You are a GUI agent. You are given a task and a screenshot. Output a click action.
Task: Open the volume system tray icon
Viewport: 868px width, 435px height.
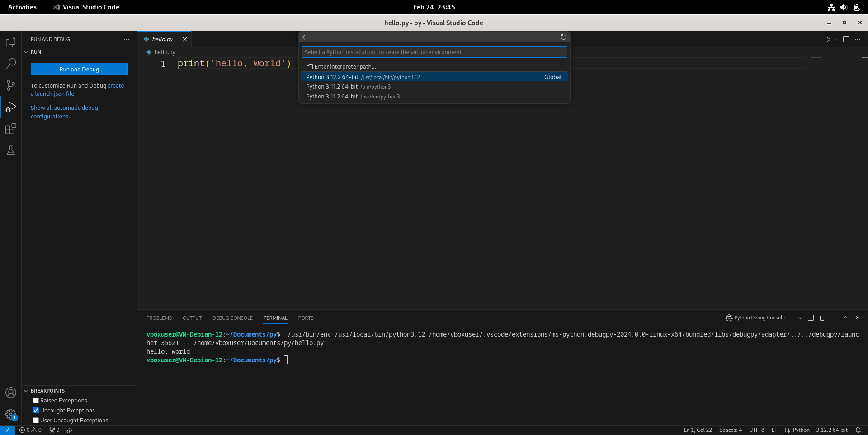coord(844,7)
